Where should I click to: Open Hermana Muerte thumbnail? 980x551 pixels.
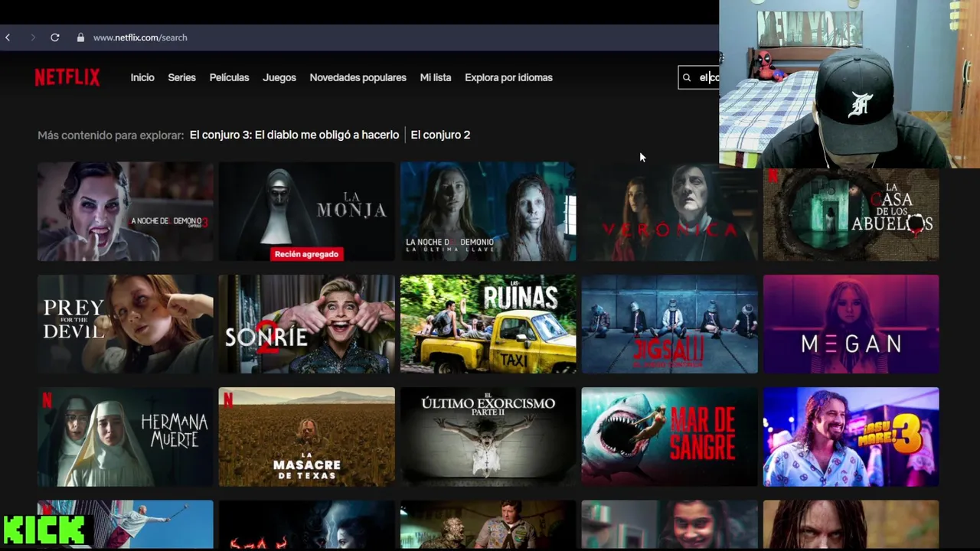(x=126, y=436)
